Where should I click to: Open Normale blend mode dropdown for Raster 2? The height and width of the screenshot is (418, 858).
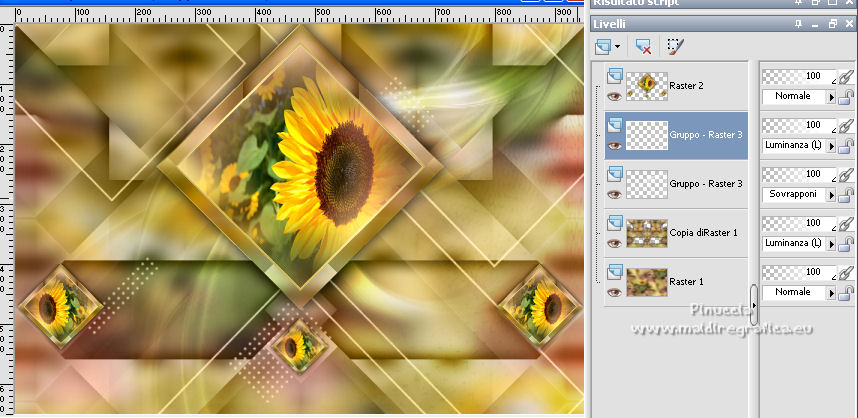click(832, 97)
